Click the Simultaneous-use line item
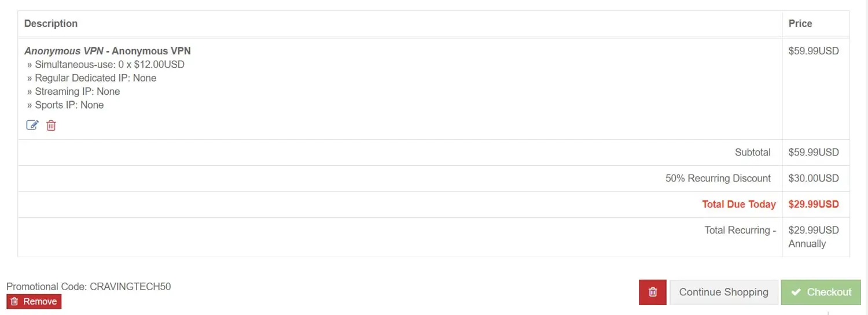Image resolution: width=868 pixels, height=315 pixels. (x=106, y=65)
